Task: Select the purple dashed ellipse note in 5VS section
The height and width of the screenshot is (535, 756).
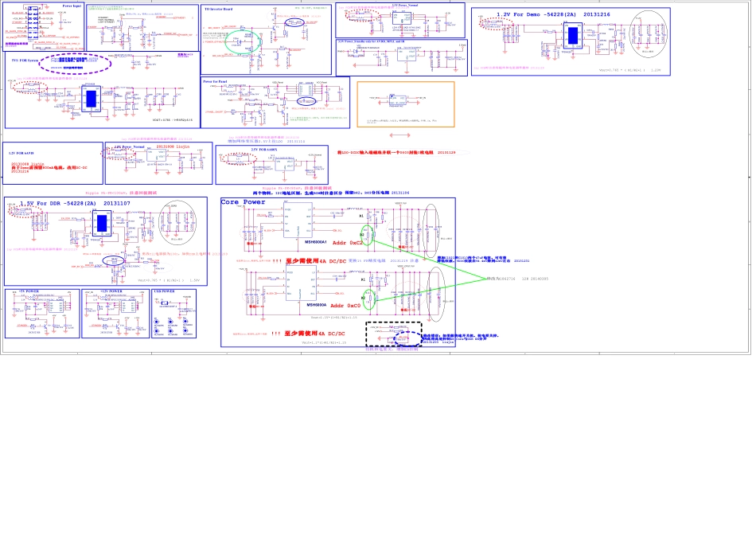Action: [x=76, y=62]
